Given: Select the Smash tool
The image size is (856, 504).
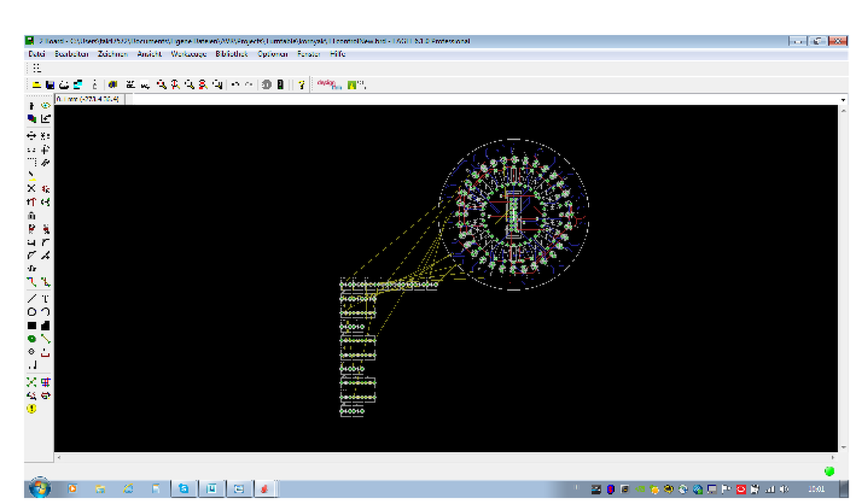Looking at the screenshot, I should pyautogui.click(x=31, y=242).
